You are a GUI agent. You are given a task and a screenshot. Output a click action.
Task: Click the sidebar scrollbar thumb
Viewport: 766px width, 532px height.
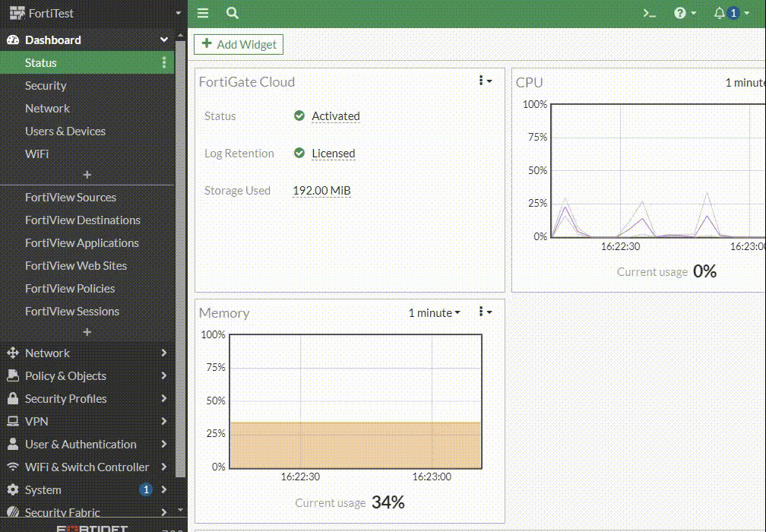click(180, 259)
